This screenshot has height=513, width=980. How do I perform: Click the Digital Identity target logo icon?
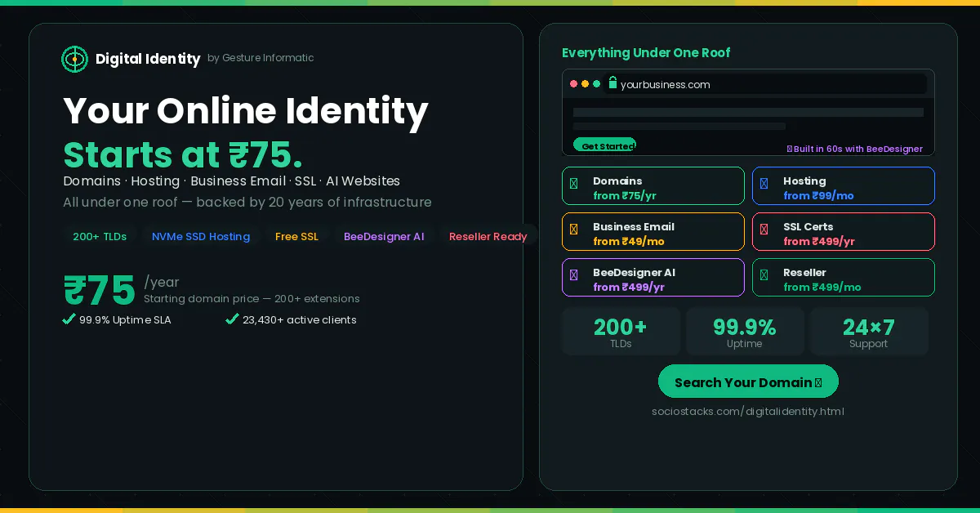coord(74,59)
